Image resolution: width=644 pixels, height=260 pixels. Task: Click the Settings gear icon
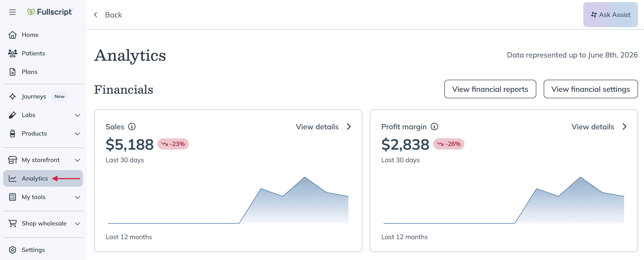coord(13,250)
